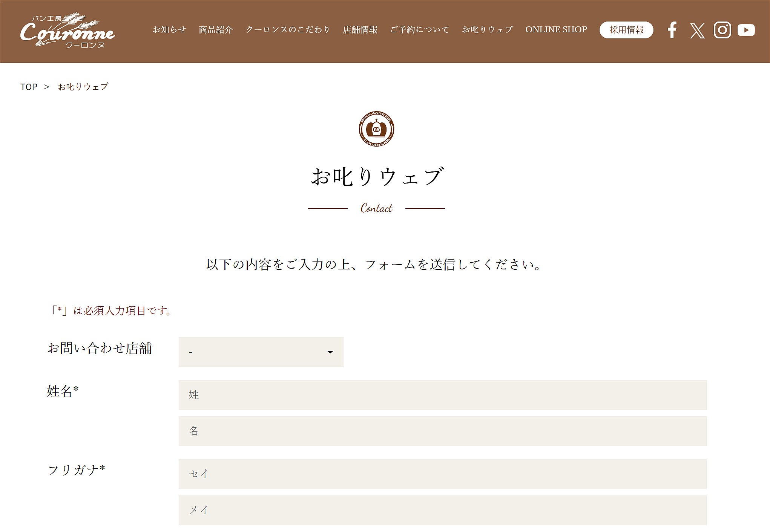Viewport: 770px width, 532px height.
Task: Open the お知らせ menu item
Action: (169, 30)
